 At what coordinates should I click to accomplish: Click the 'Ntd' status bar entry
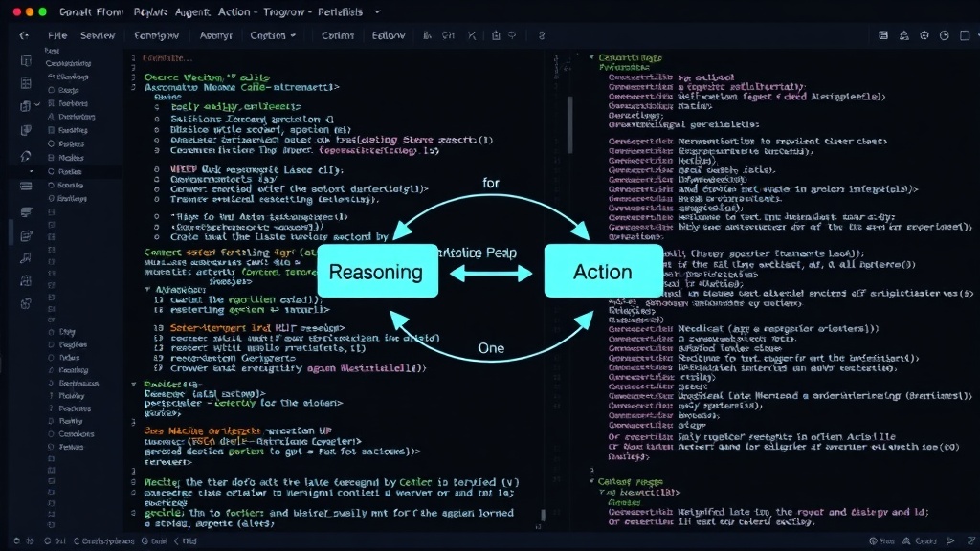[x=186, y=541]
